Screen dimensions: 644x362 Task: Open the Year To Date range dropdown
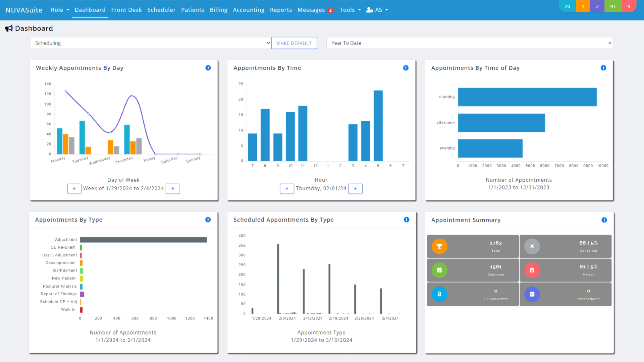point(470,43)
